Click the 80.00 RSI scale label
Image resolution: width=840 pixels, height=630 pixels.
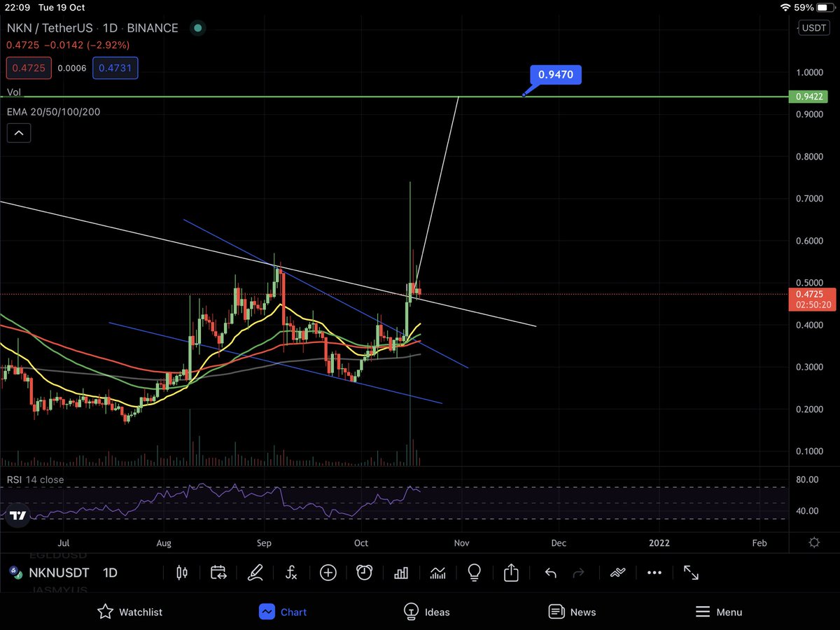click(x=807, y=479)
